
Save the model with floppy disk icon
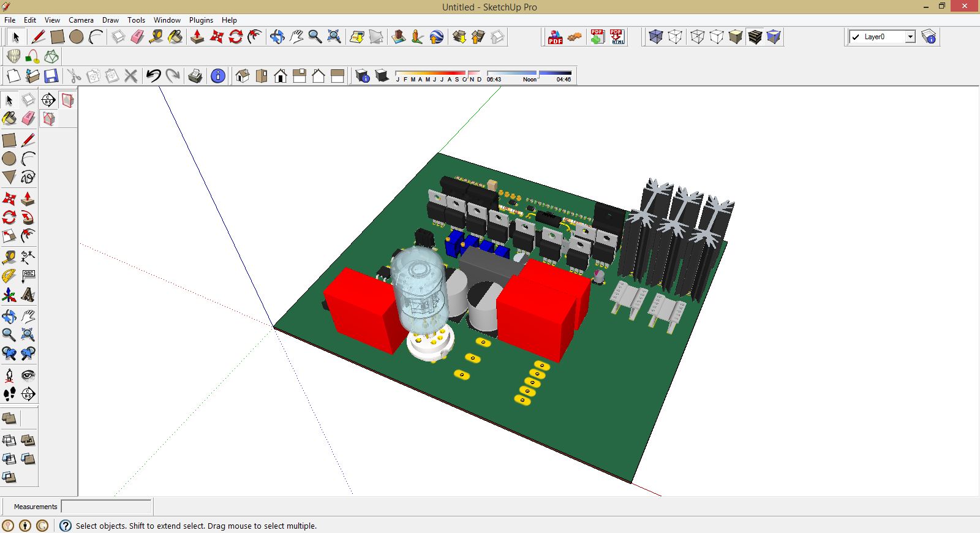coord(51,76)
